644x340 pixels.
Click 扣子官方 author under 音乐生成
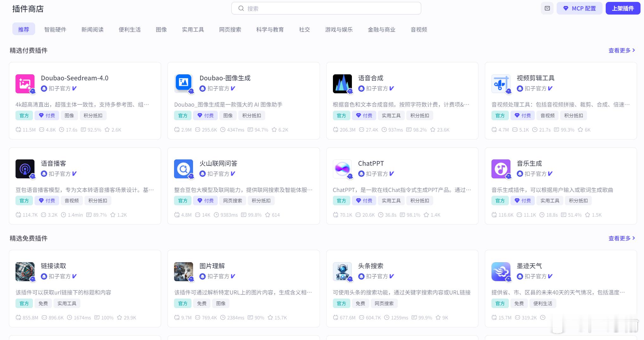coord(535,174)
